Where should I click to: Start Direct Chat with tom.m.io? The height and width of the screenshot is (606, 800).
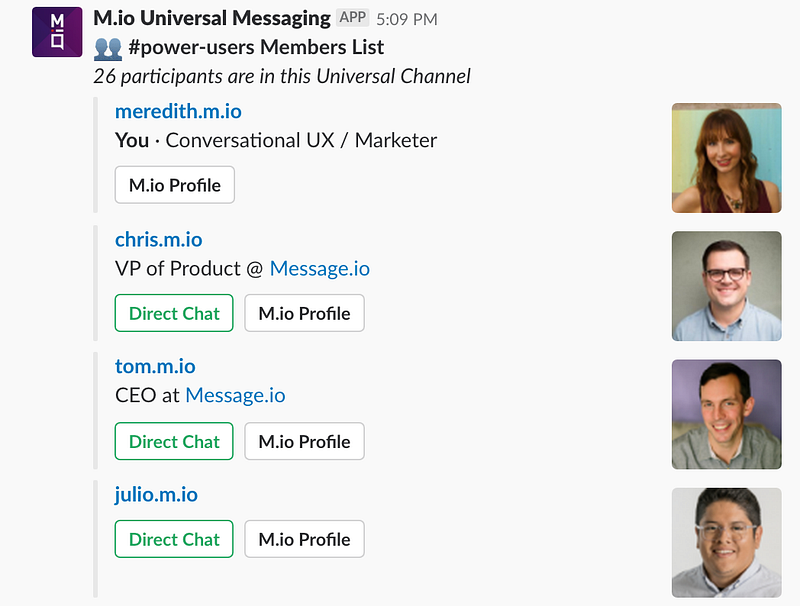pos(174,441)
